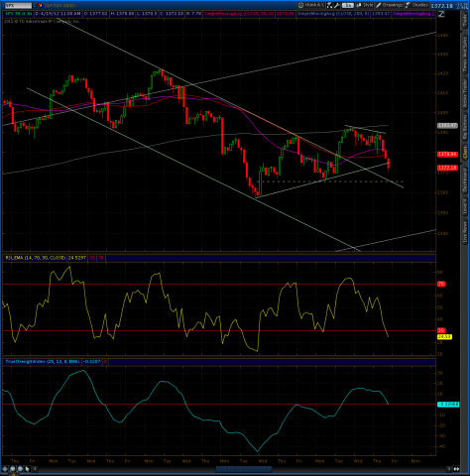Toggle the expand-arrows button at bottom right
The width and height of the screenshot is (470, 476).
(456, 469)
